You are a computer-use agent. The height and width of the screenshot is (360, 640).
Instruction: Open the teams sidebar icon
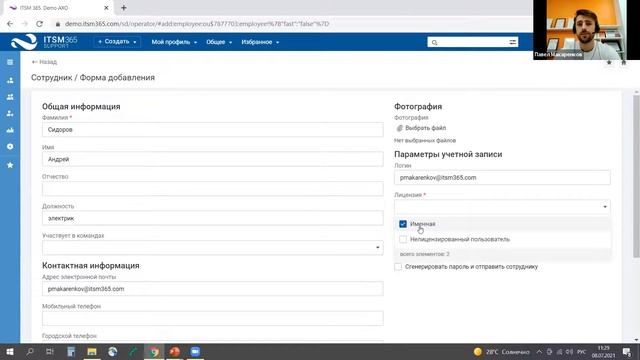click(x=10, y=97)
